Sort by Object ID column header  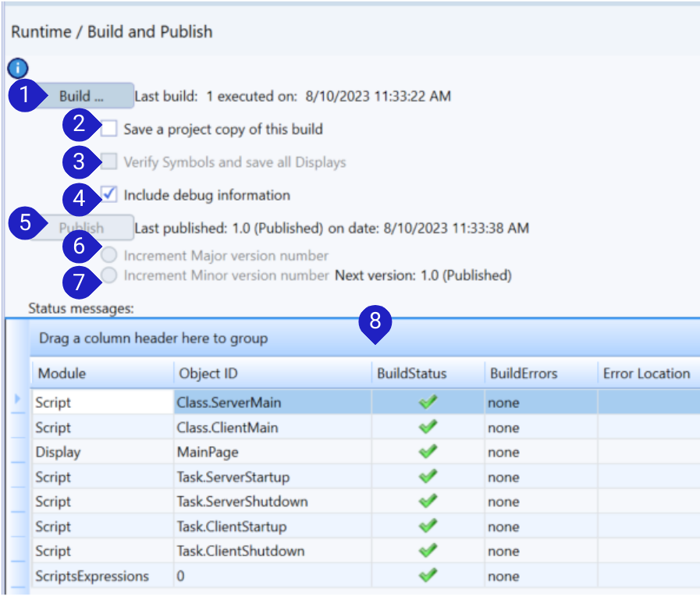272,374
